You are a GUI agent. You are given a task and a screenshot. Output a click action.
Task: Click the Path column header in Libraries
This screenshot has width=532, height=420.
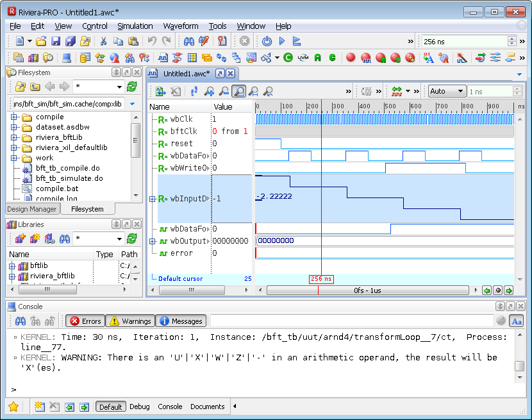(x=129, y=255)
